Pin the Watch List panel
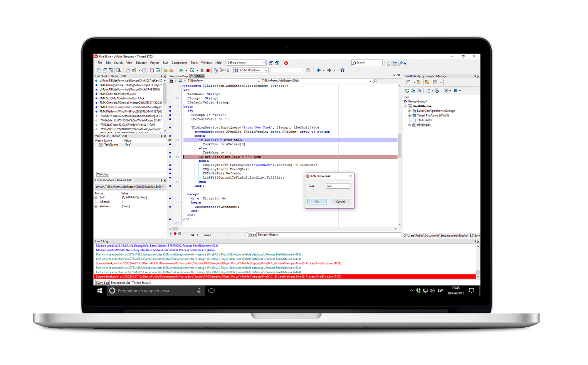Viewport: 588px width, 365px height. pos(162,136)
